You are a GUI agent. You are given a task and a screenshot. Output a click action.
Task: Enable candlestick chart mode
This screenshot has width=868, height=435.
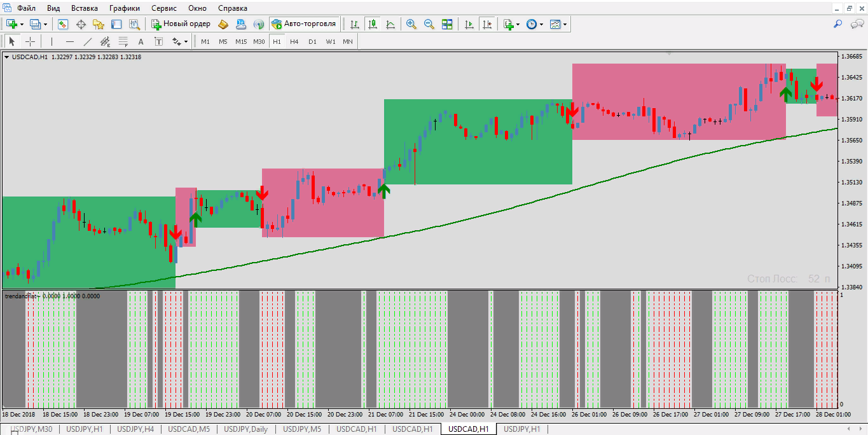click(x=373, y=24)
